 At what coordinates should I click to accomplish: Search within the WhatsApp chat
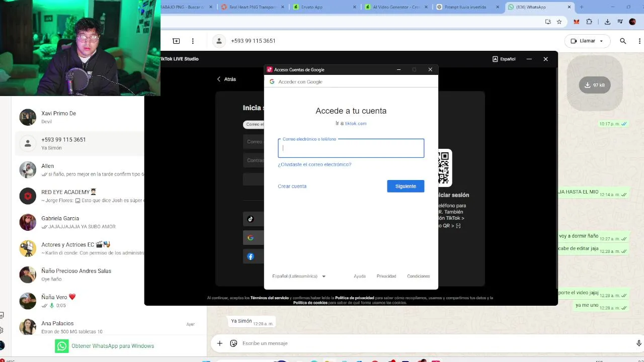623,41
